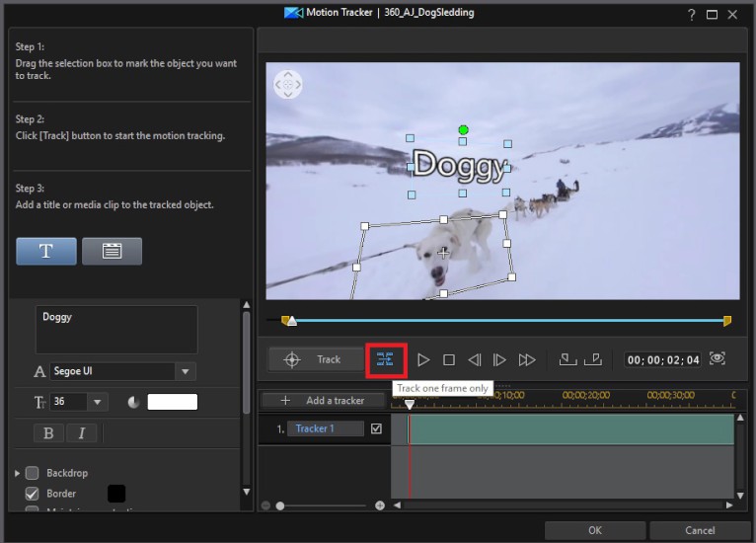Screen dimensions: 756x543
Task: Uncheck the Border checkbox
Action: coord(33,494)
